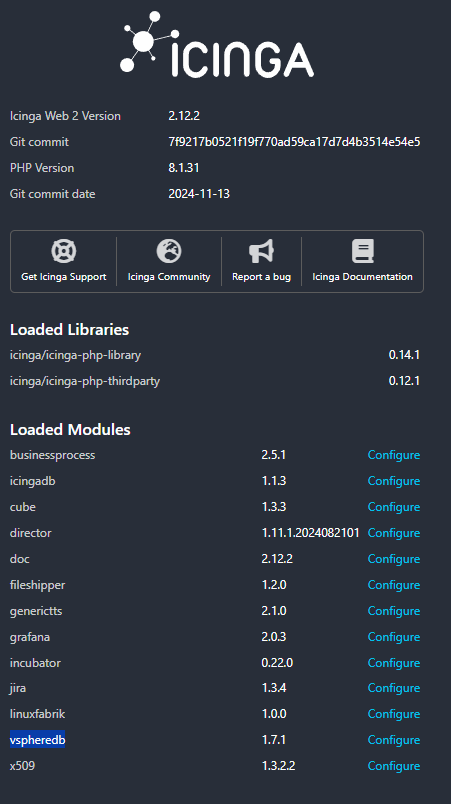Click the Report a bug megaphone icon

point(261,251)
